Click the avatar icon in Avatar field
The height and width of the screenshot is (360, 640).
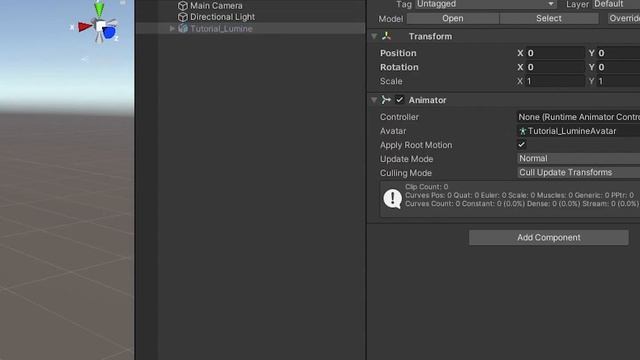point(522,131)
